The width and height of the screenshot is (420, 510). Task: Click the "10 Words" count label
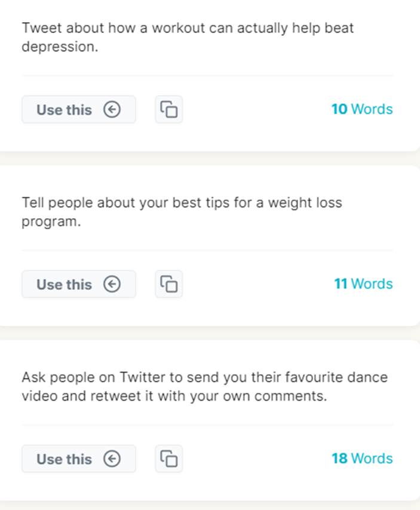coord(362,109)
